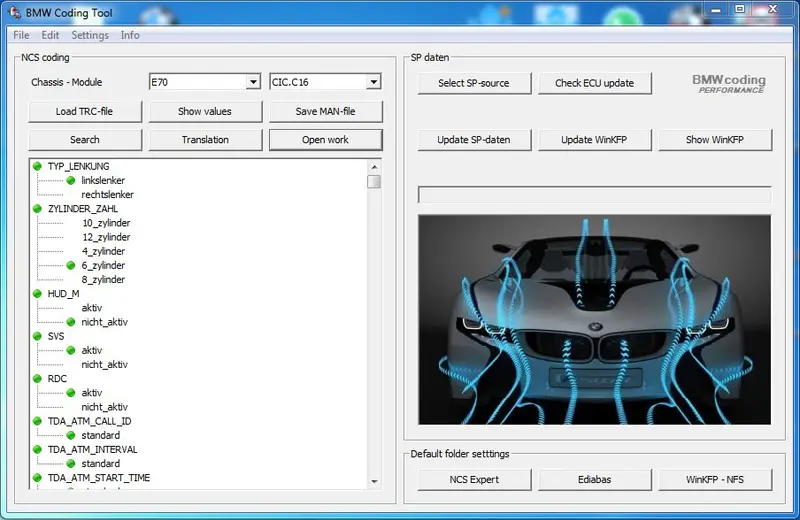Select aktiv under RDC
The image size is (800, 520).
coord(92,393)
